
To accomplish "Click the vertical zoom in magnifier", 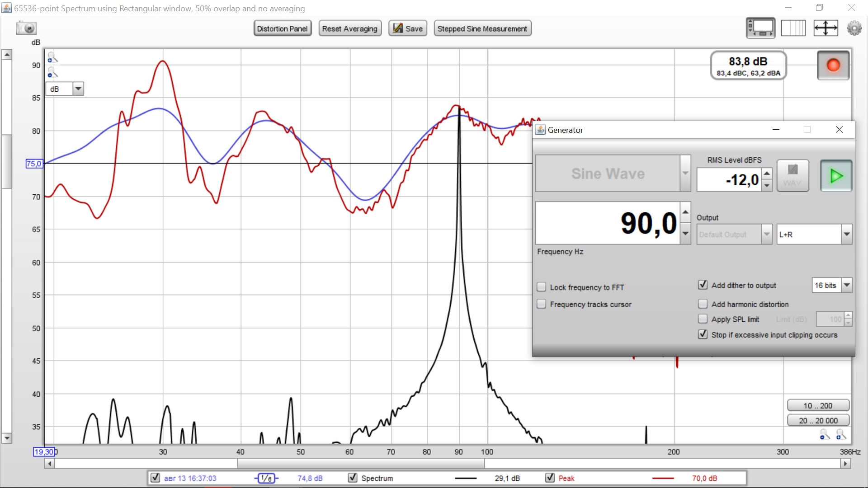I will tap(52, 57).
